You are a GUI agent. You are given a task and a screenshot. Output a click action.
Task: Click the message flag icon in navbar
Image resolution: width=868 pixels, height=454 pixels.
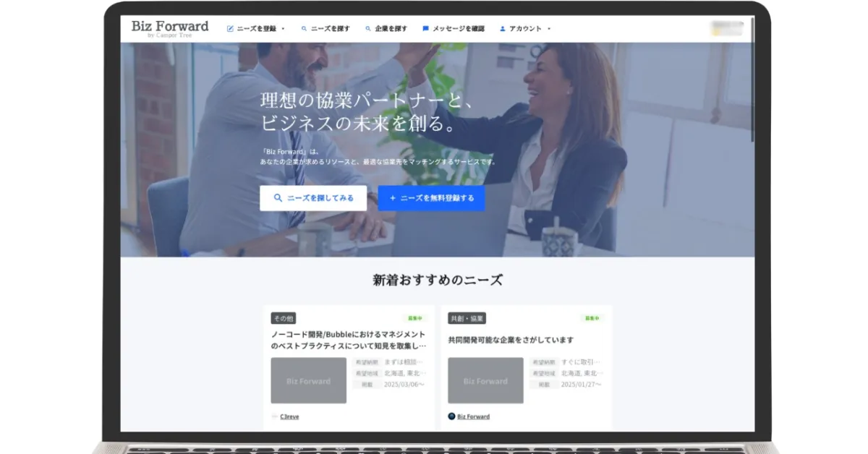point(425,29)
